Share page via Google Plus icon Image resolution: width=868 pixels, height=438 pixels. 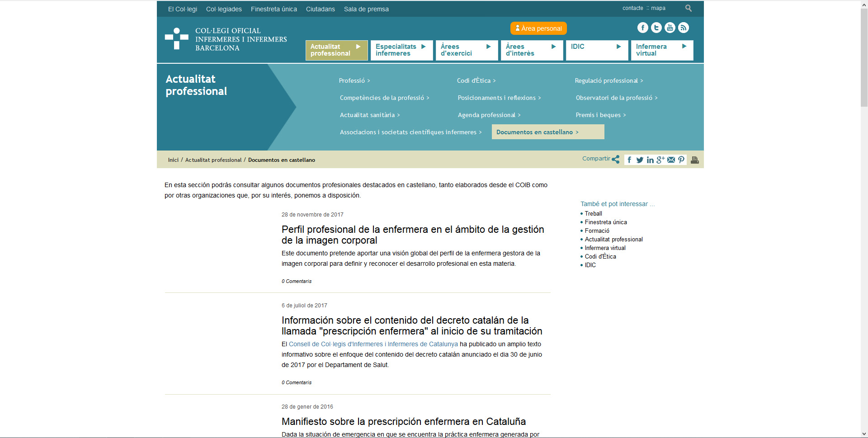[660, 160]
